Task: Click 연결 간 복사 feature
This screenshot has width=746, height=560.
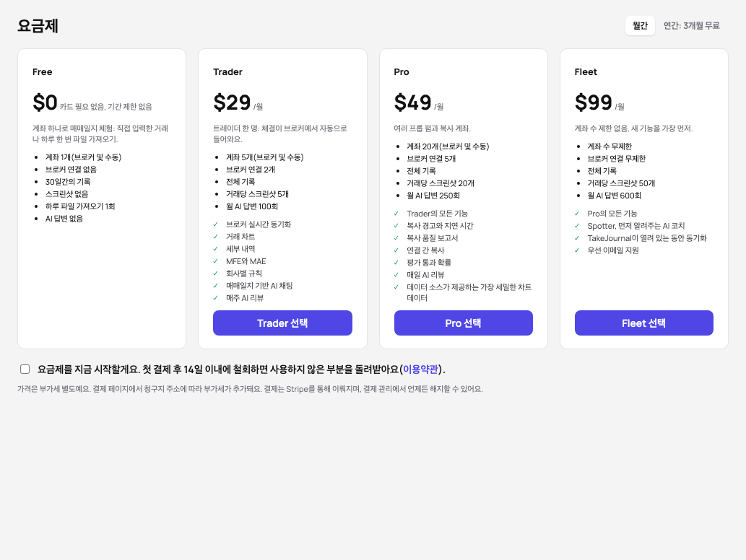Action: coord(426,250)
